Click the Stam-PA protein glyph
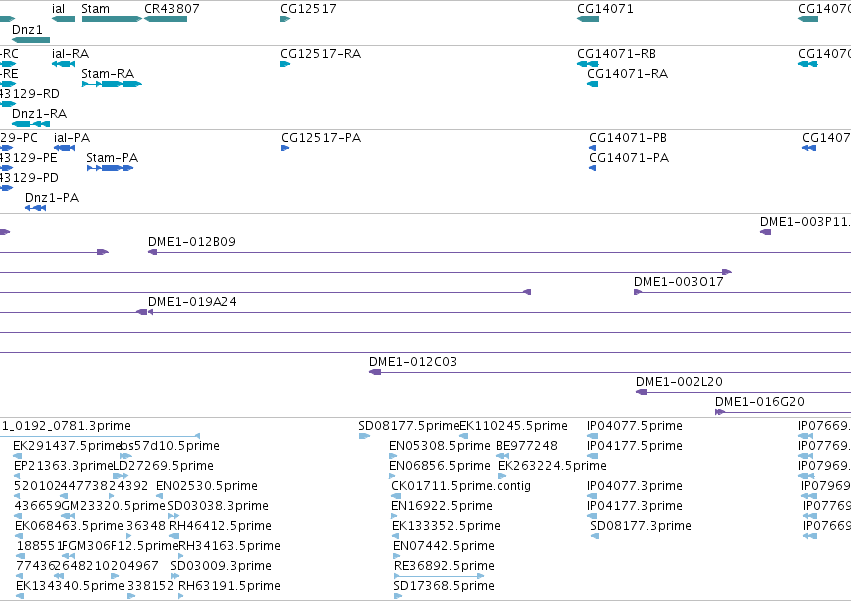851x601 pixels. click(110, 168)
